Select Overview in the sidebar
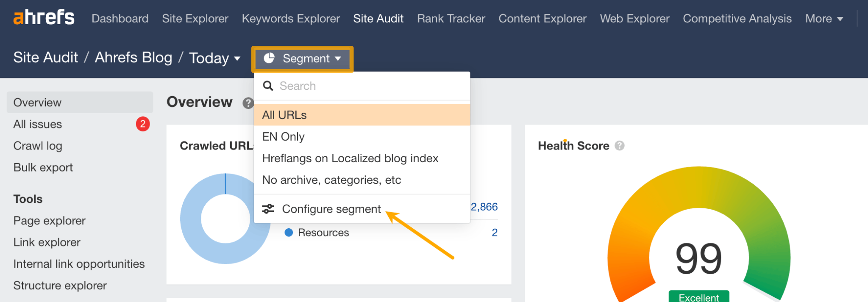 [80, 103]
